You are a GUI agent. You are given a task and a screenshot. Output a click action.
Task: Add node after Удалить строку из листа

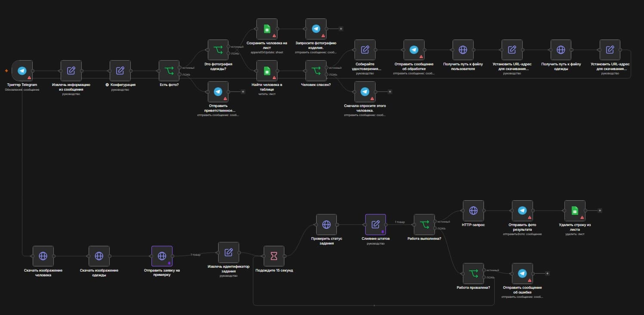click(600, 211)
